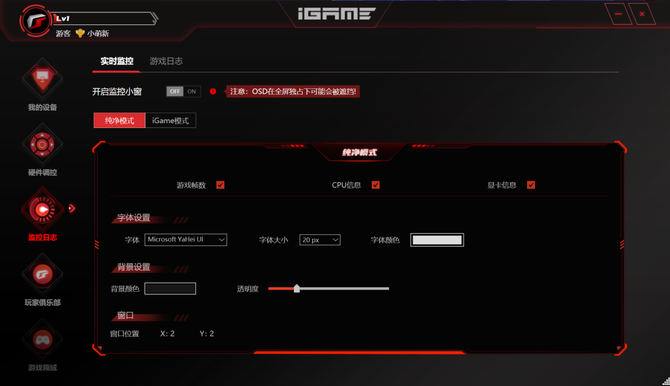Open the 游戏领域 gamepad icon
The height and width of the screenshot is (386, 670).
pyautogui.click(x=42, y=340)
